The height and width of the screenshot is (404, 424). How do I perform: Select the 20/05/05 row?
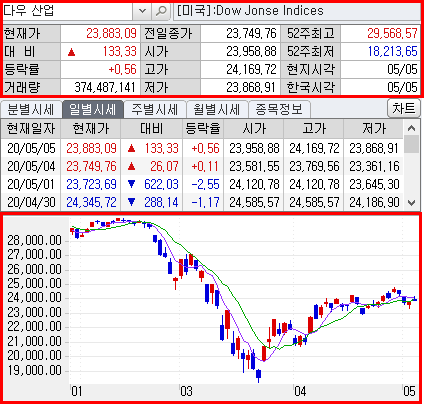[x=202, y=148]
